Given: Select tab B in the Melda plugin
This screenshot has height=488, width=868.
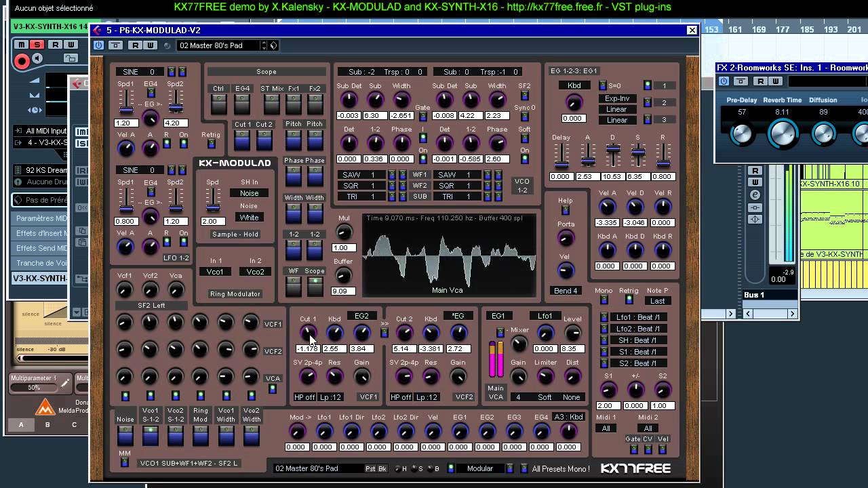Looking at the screenshot, I should (x=47, y=425).
